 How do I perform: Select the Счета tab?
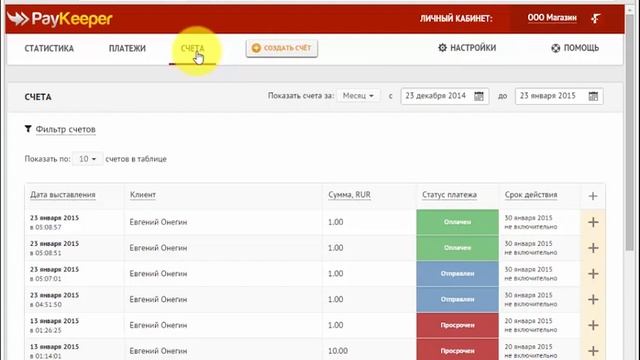(x=192, y=48)
